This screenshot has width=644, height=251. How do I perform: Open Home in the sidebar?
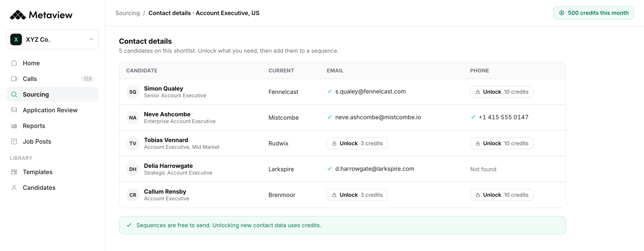(52, 63)
